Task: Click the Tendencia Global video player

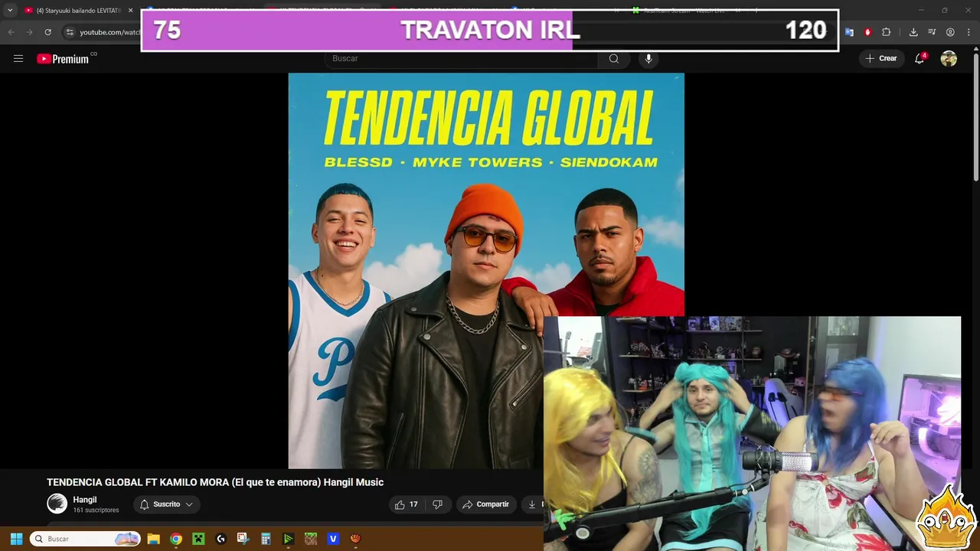Action: [x=486, y=271]
